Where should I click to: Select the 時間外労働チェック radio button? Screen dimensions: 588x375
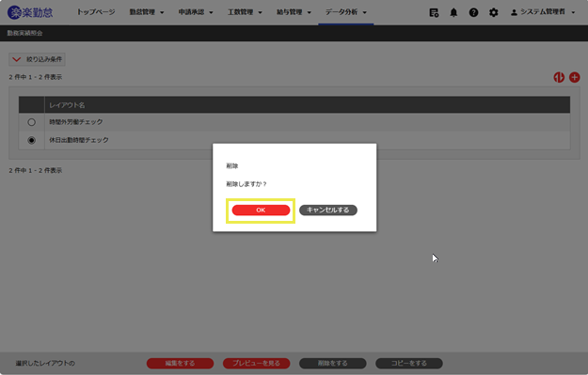pyautogui.click(x=31, y=122)
